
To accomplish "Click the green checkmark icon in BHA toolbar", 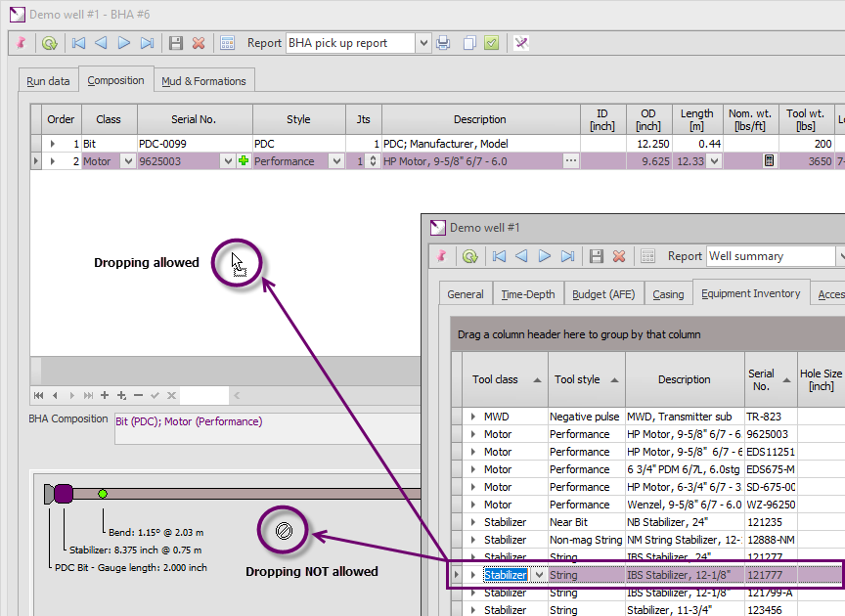I will pyautogui.click(x=491, y=43).
